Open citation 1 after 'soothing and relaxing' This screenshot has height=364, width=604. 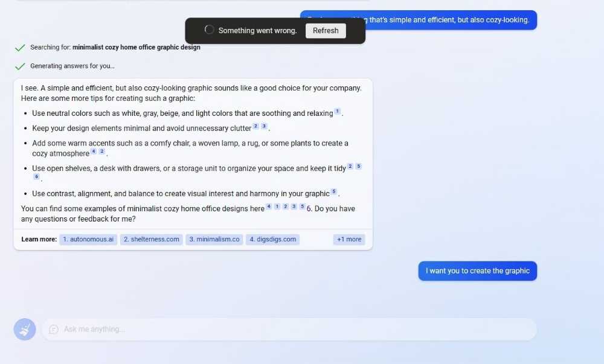(x=338, y=112)
